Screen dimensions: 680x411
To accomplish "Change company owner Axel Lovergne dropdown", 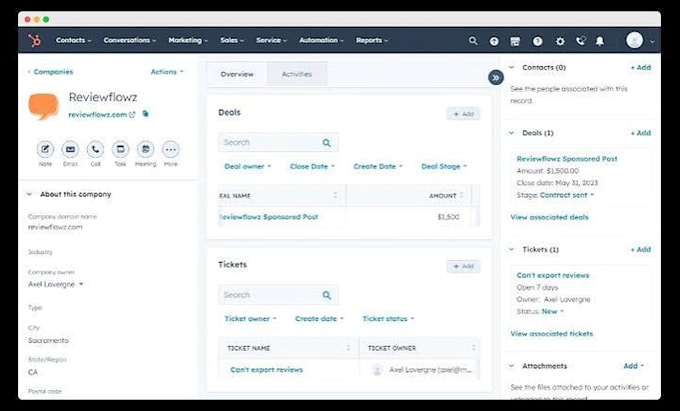I will click(56, 284).
